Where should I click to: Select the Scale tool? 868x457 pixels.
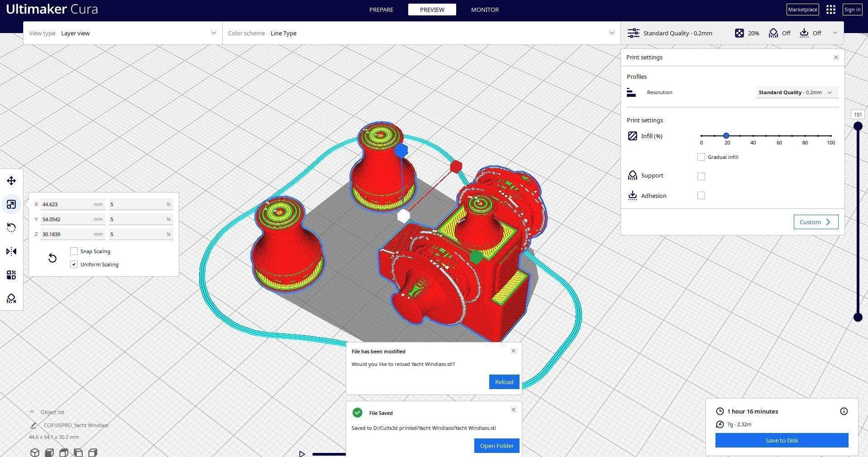point(11,204)
